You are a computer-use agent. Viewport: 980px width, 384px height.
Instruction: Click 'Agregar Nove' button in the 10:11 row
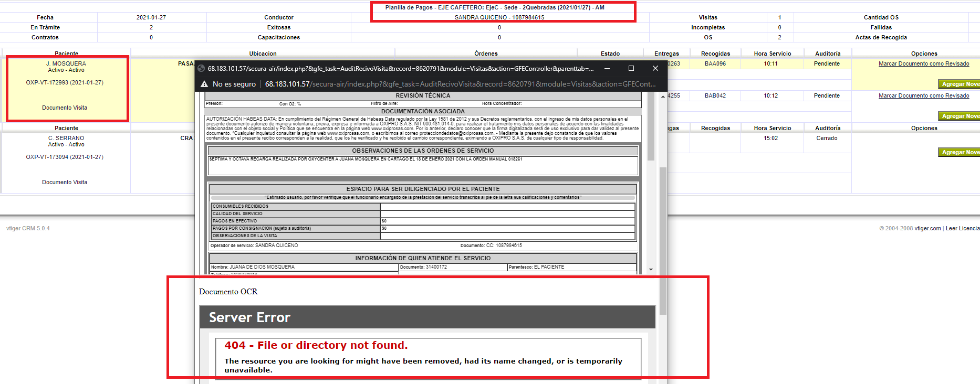[959, 84]
